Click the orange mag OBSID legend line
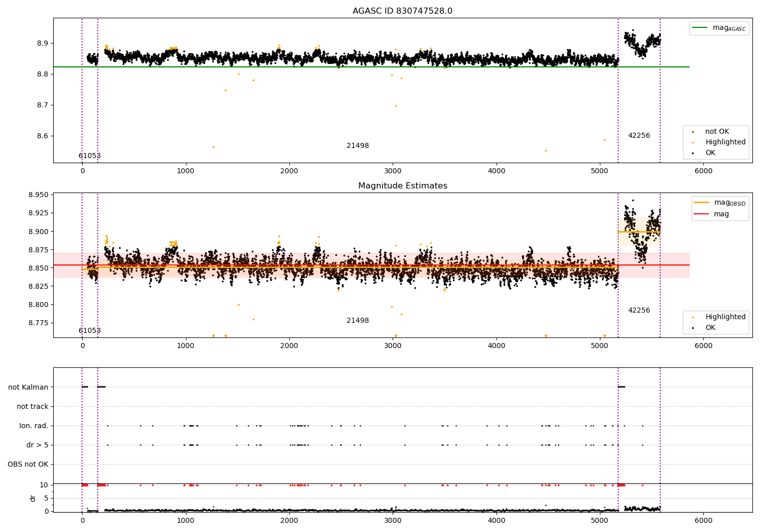This screenshot has height=532, width=760. coord(702,203)
